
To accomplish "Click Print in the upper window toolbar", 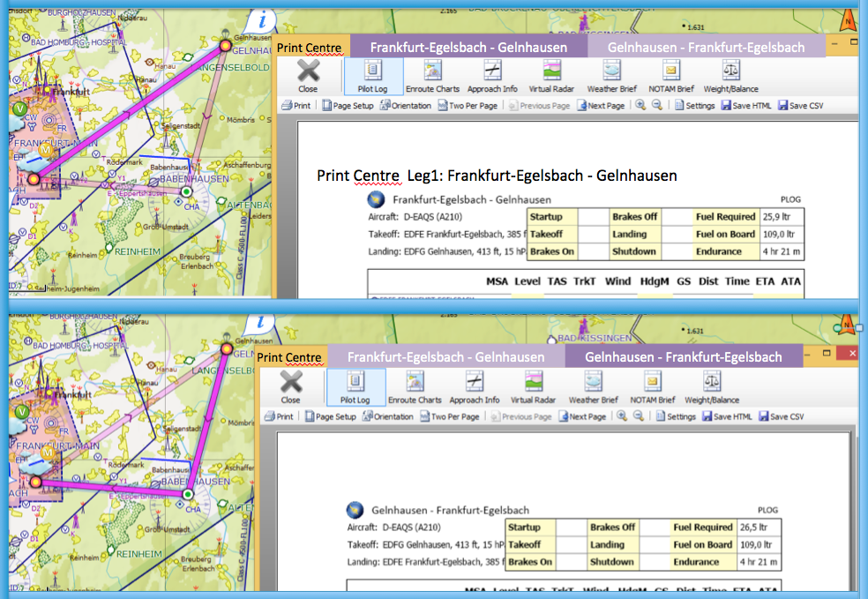I will click(296, 106).
